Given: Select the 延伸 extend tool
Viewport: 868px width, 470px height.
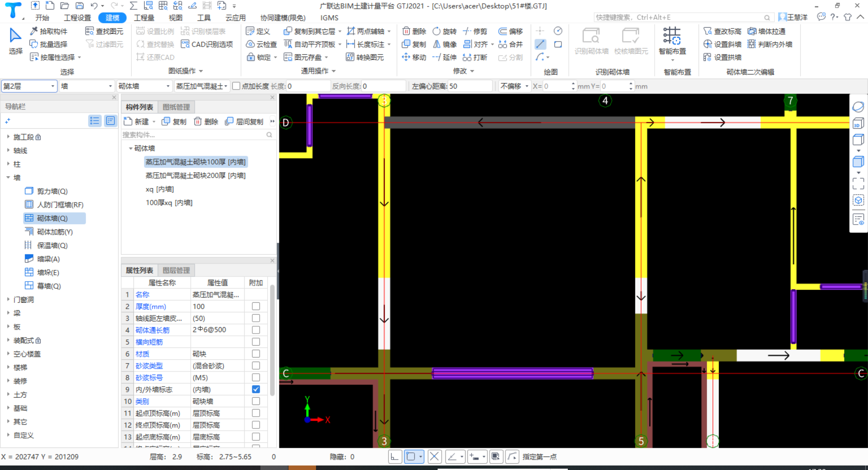Looking at the screenshot, I should click(445, 57).
